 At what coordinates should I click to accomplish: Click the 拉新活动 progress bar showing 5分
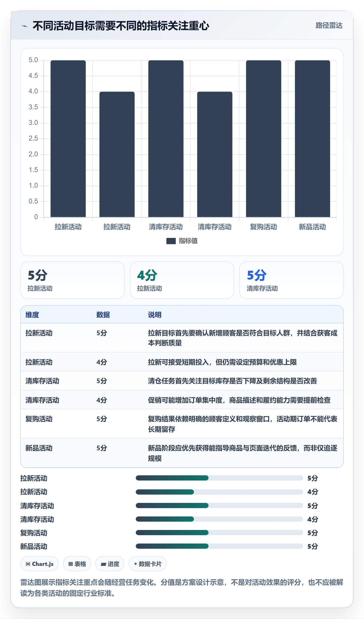pos(219,478)
